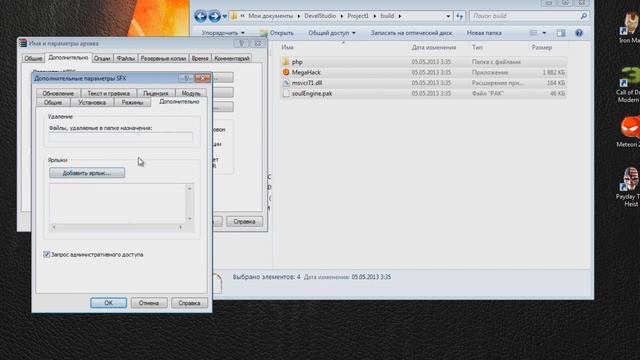Click 'Отмена' in the SFX dialog

click(149, 303)
